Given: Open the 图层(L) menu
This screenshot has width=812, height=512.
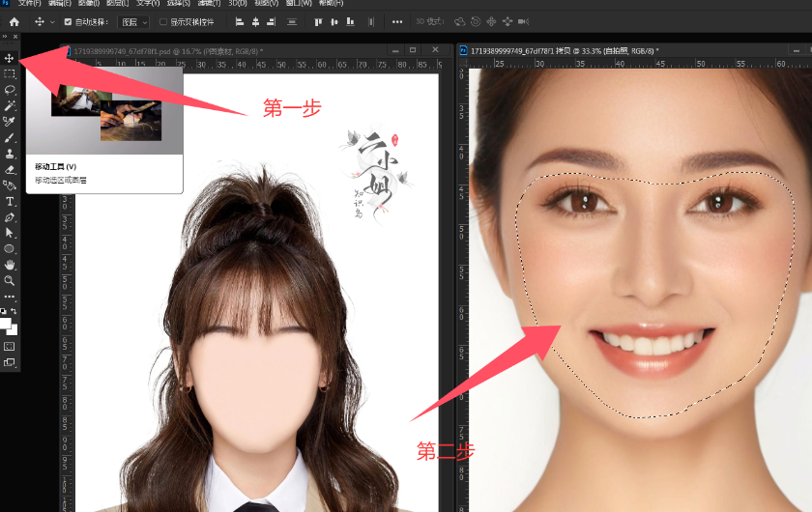Looking at the screenshot, I should coord(118,3).
